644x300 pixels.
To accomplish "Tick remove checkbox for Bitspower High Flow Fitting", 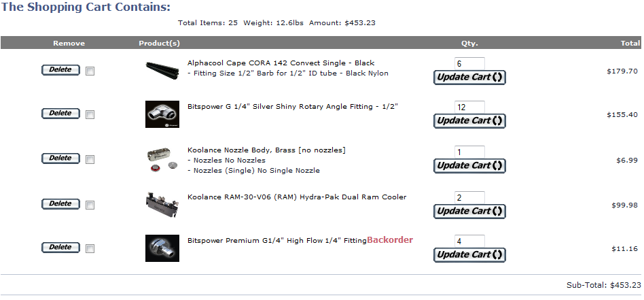I will 90,248.
